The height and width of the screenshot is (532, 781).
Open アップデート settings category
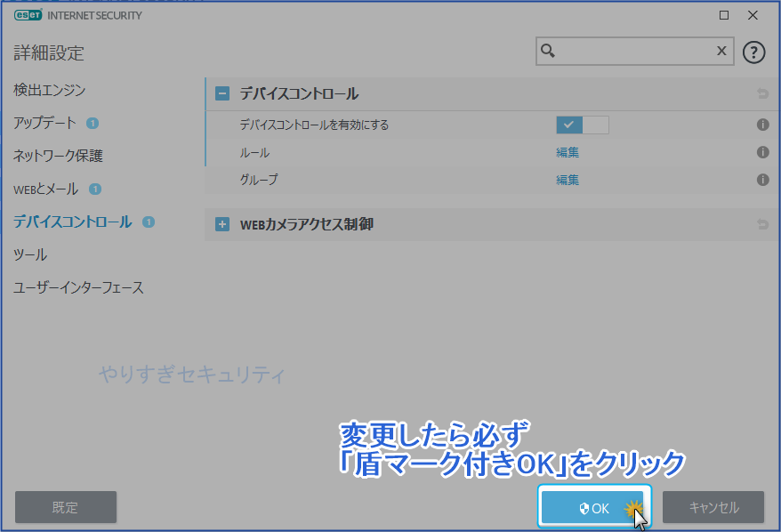(44, 123)
